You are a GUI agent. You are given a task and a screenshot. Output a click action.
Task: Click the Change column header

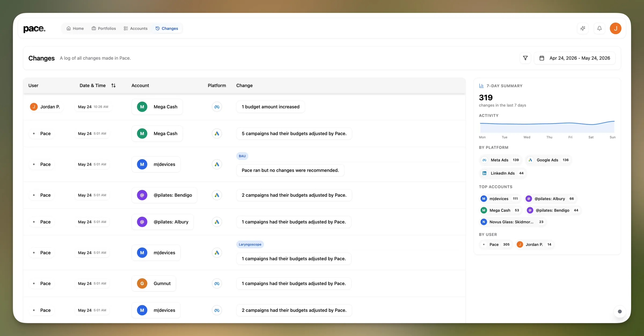pos(244,85)
